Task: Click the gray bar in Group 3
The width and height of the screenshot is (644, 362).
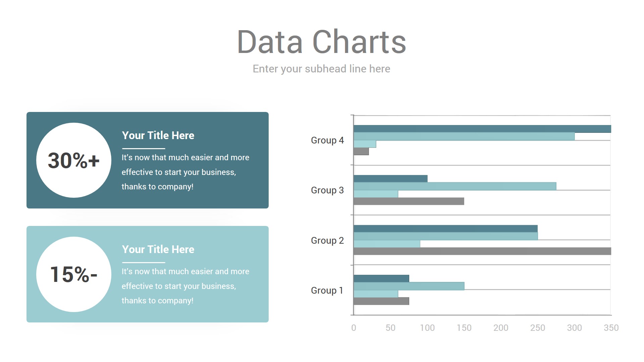Action: coord(409,201)
